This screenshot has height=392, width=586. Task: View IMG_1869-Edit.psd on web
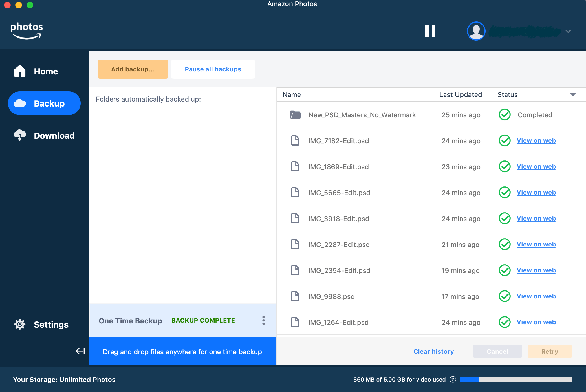pyautogui.click(x=536, y=166)
